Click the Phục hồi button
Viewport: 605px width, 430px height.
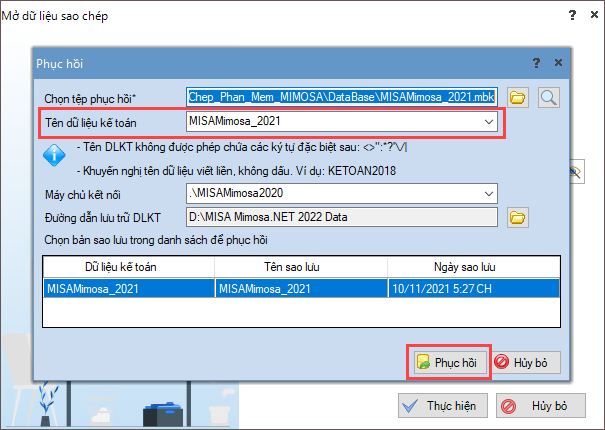[x=448, y=362]
